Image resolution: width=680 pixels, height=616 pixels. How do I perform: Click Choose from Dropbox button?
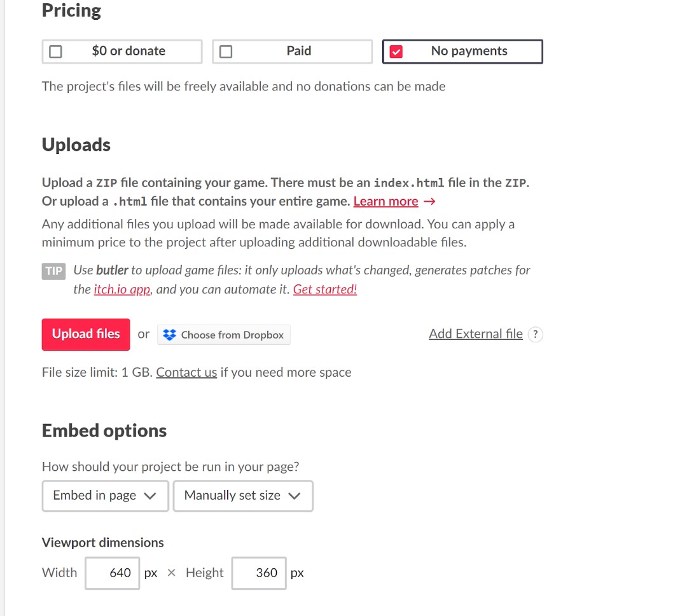click(x=224, y=335)
